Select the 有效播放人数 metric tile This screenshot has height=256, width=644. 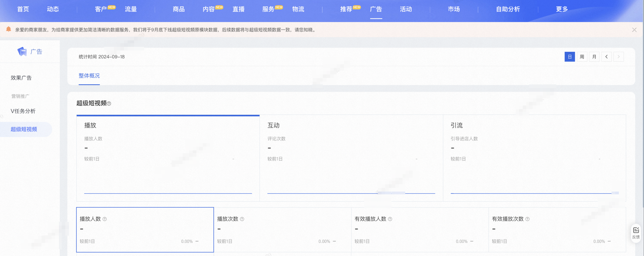coord(420,230)
